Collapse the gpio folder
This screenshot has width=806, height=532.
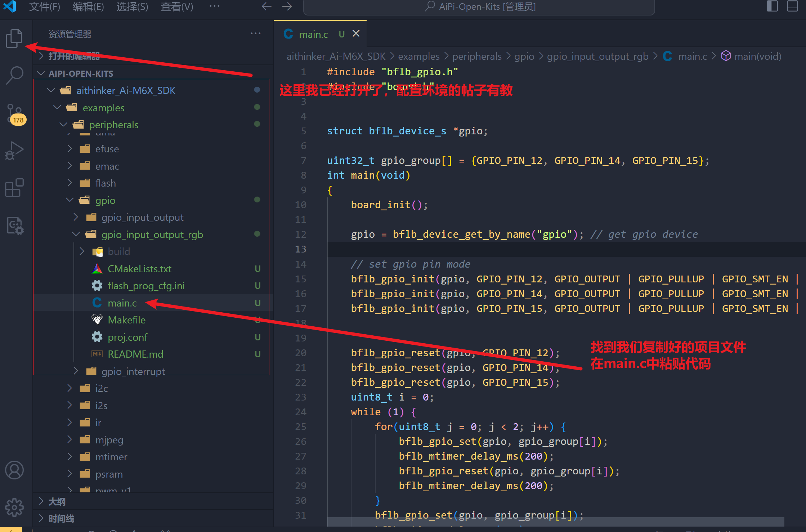click(x=153, y=200)
